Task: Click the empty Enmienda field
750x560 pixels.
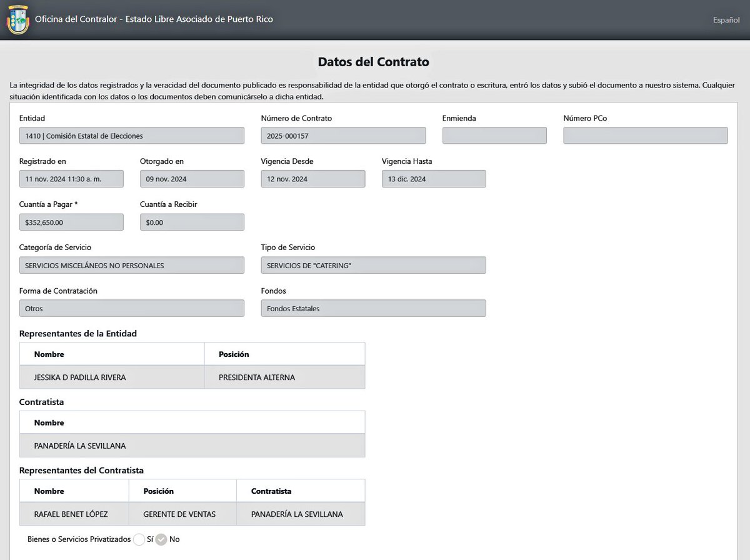Action: (494, 136)
